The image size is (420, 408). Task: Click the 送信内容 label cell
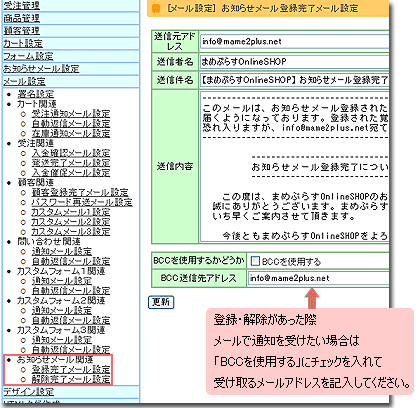[175, 166]
